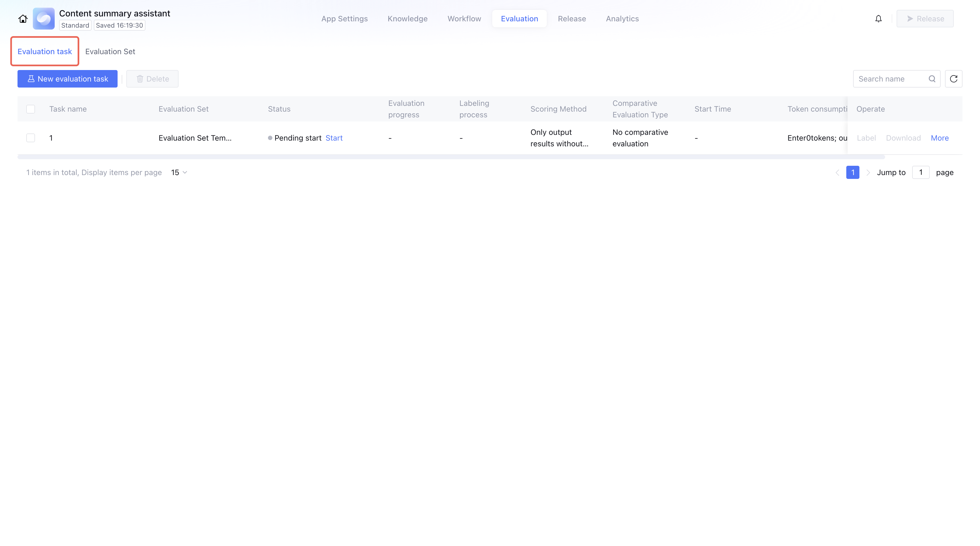The height and width of the screenshot is (546, 980).
Task: Open the Workflow tab
Action: coord(464,19)
